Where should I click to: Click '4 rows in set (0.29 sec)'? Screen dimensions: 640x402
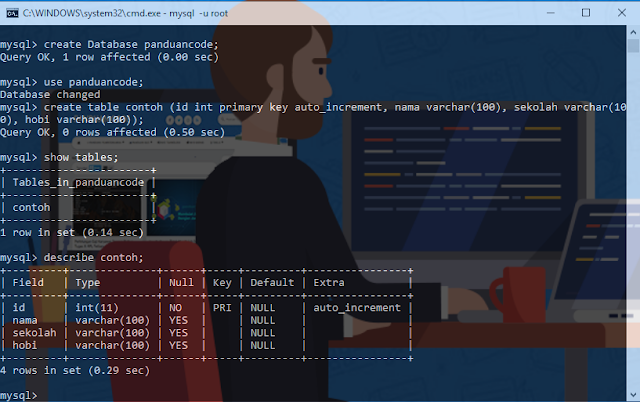point(75,371)
